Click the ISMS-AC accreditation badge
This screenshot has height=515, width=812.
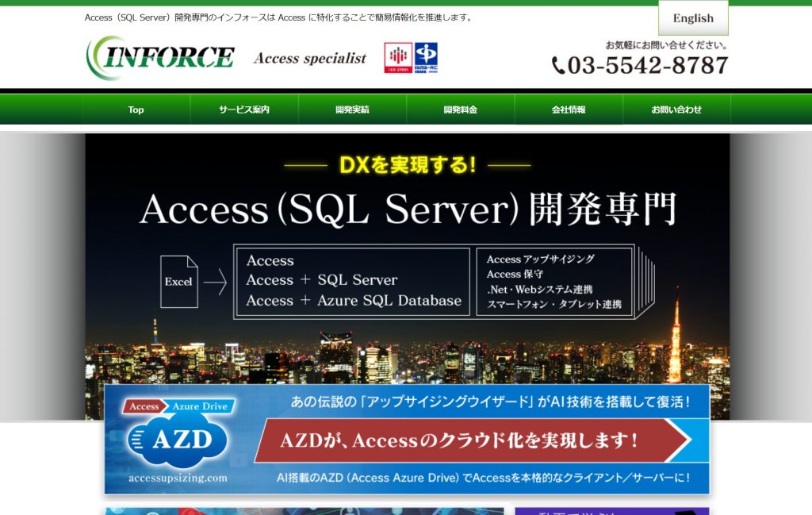pos(428,56)
